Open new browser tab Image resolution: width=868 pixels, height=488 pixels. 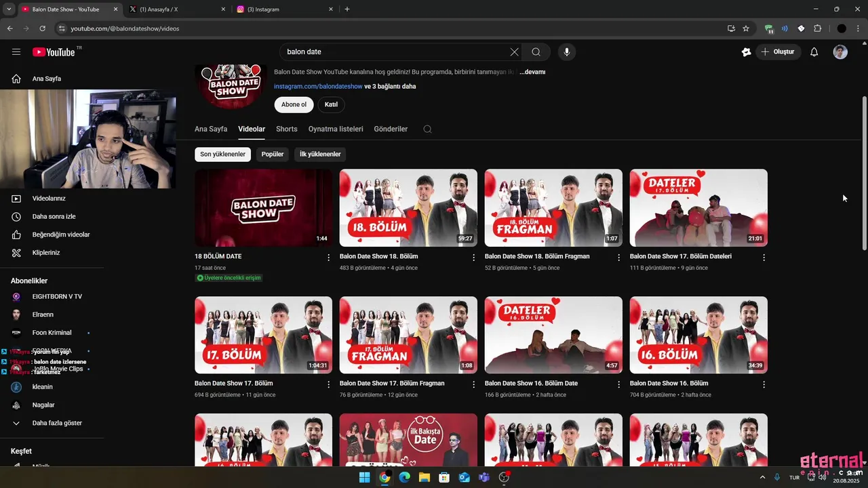pos(347,9)
